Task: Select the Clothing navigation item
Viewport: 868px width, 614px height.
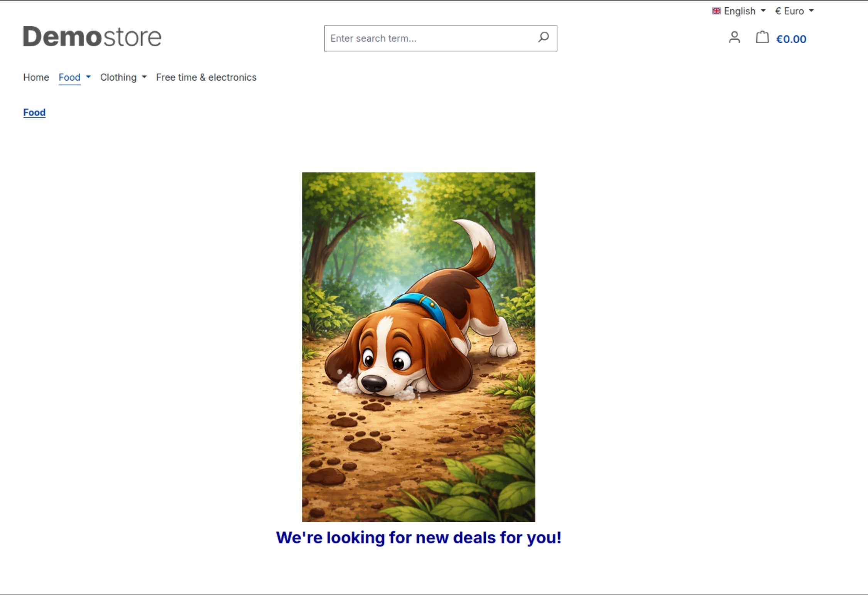Action: click(x=118, y=78)
